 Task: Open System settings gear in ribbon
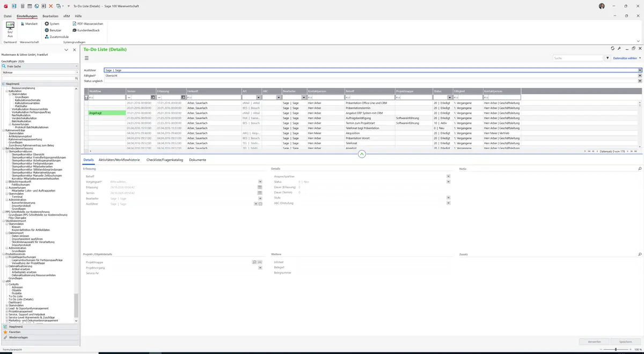[x=53, y=24]
